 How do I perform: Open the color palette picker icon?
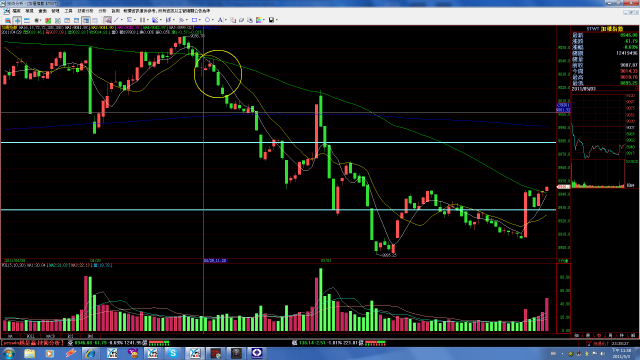(258, 20)
